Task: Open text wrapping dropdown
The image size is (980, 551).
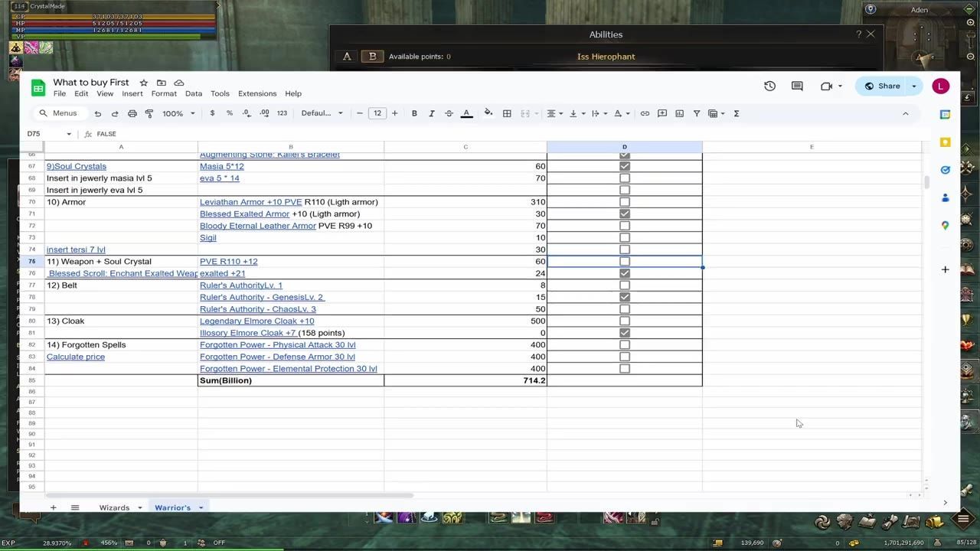Action: point(599,113)
